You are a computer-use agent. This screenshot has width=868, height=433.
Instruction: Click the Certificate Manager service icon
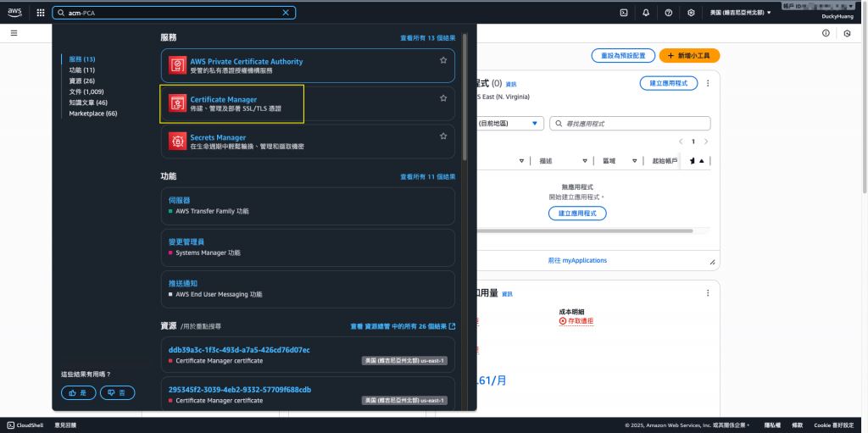pos(177,103)
